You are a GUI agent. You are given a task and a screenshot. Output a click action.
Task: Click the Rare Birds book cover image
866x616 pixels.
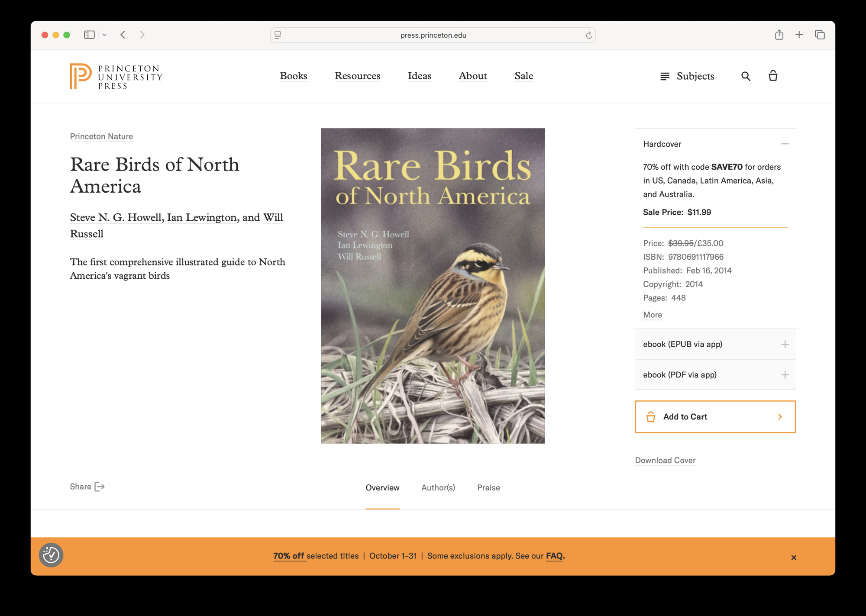pyautogui.click(x=433, y=286)
